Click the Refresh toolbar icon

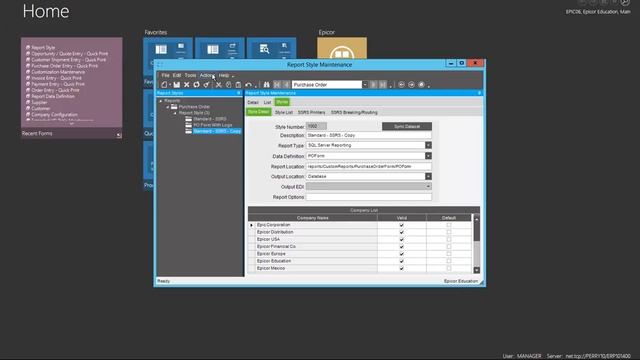pyautogui.click(x=196, y=84)
